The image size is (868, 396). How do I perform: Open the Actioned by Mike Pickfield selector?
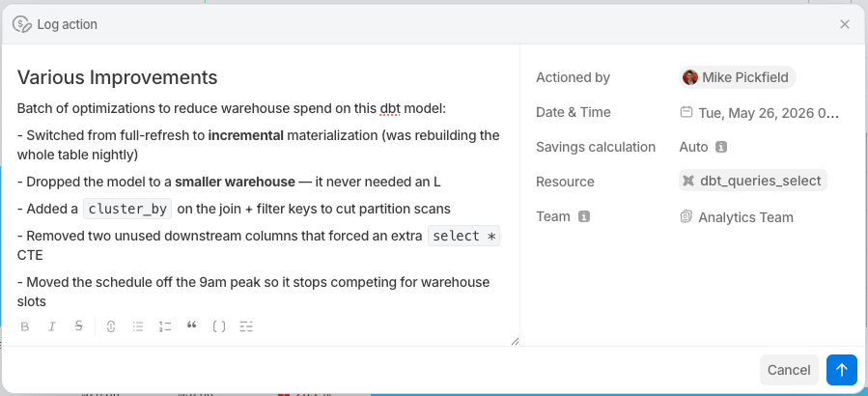pos(738,77)
